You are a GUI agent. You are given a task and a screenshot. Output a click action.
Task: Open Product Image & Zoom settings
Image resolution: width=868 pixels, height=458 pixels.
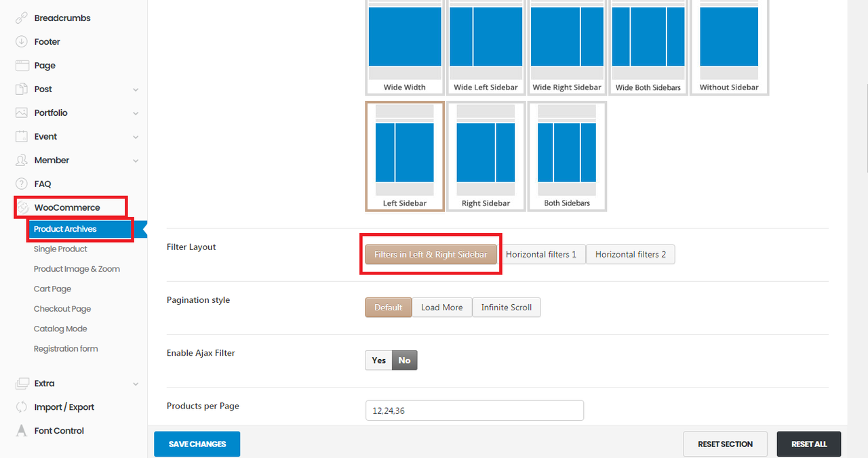[77, 269]
